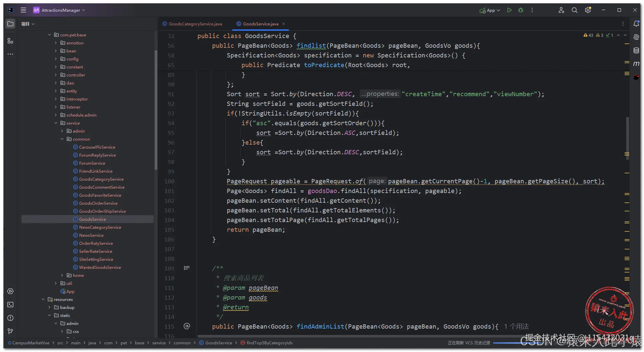
Task: Open the Services tool window
Action: coord(10,291)
